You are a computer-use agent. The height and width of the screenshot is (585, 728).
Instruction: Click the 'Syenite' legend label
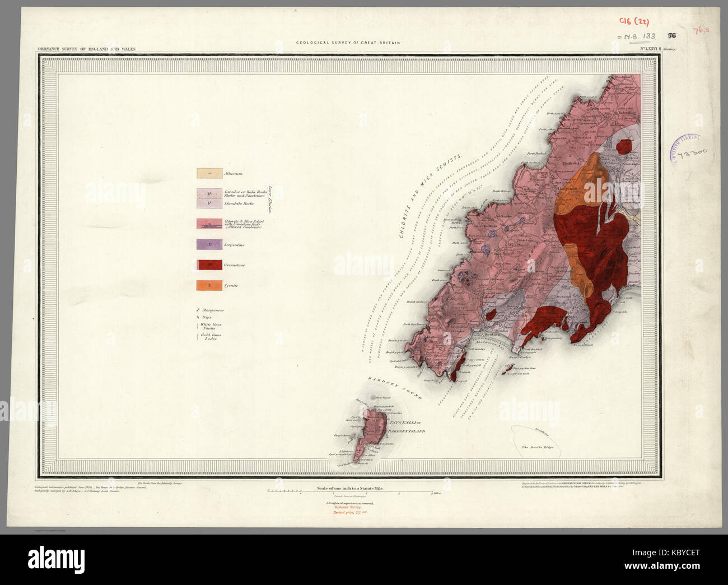(231, 285)
